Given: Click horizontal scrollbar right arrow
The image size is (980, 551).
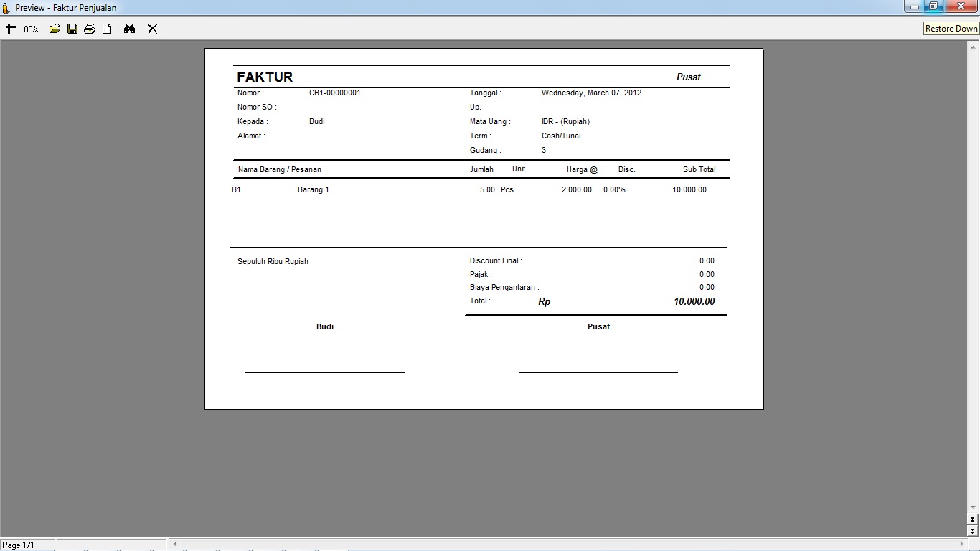Looking at the screenshot, I should [x=961, y=544].
